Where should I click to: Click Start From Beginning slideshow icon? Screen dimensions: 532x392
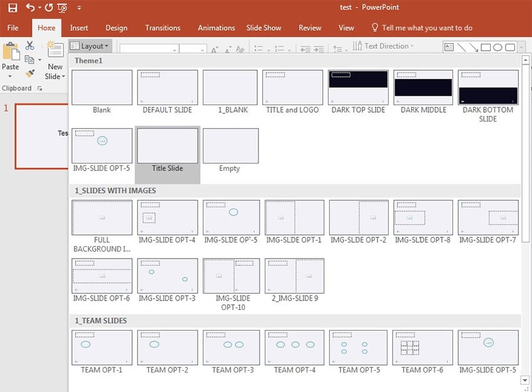pos(62,8)
